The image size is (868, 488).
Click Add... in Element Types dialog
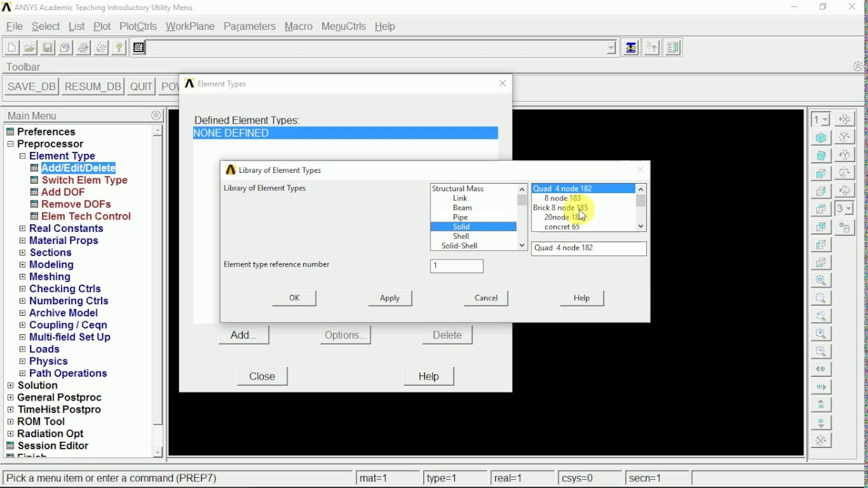pyautogui.click(x=243, y=335)
